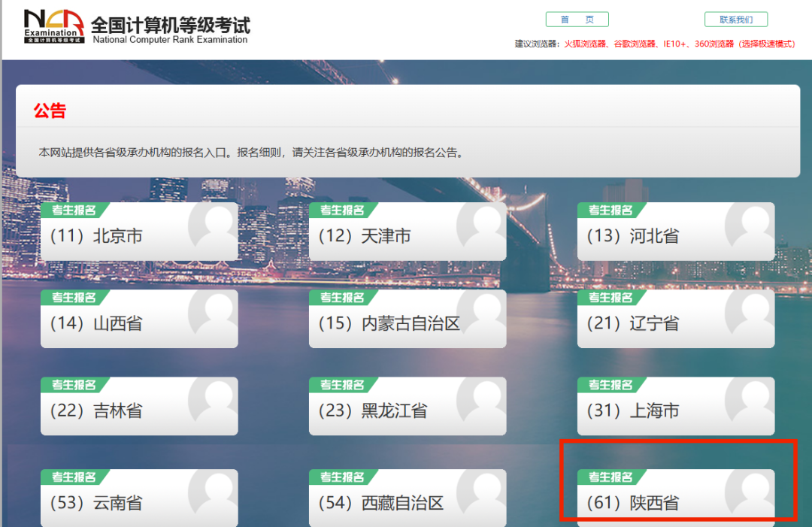Choose the (22) 吉林省 registration entry
This screenshot has width=812, height=527.
pyautogui.click(x=139, y=407)
